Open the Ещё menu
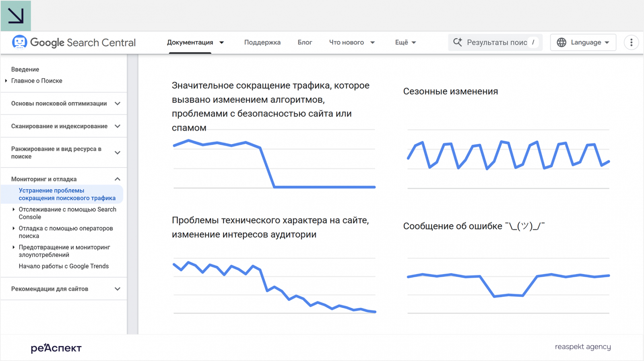 pyautogui.click(x=405, y=42)
